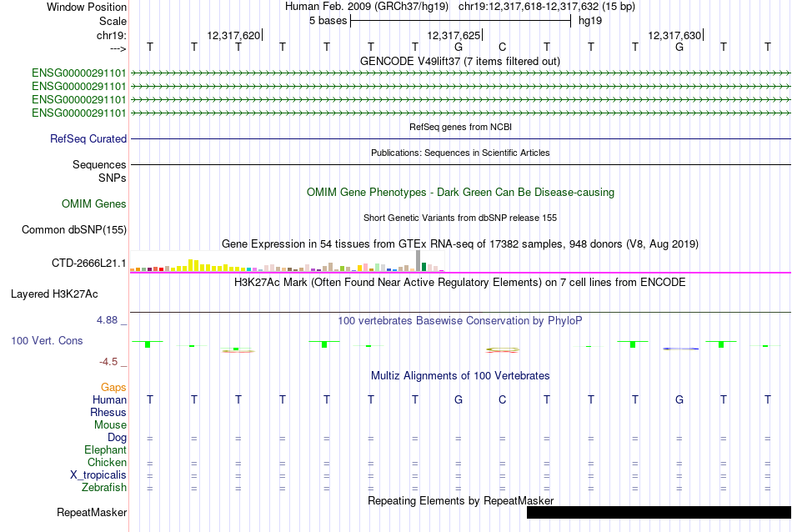Screen dimensions: 792x532
Task: Open the RefSeq genes from NCBI title
Action: 460,127
